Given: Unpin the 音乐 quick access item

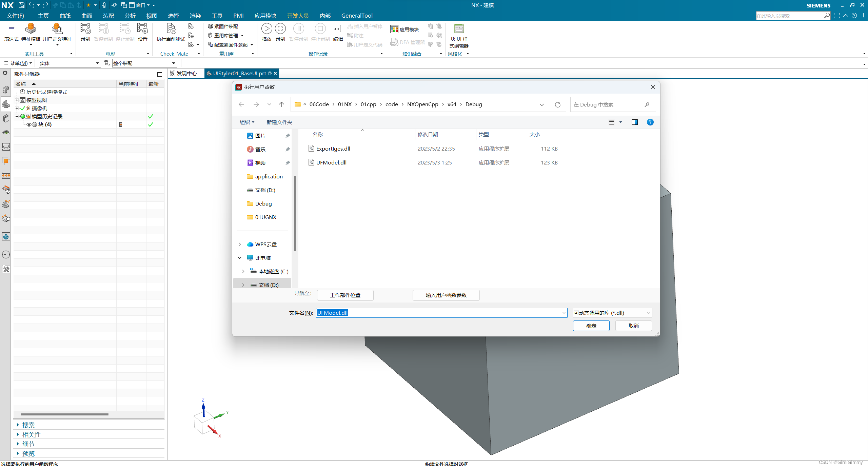Looking at the screenshot, I should point(288,149).
